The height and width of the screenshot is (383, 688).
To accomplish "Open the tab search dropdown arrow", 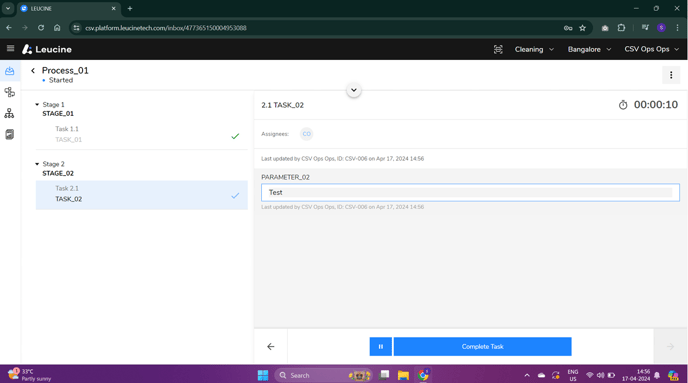I will coord(8,8).
